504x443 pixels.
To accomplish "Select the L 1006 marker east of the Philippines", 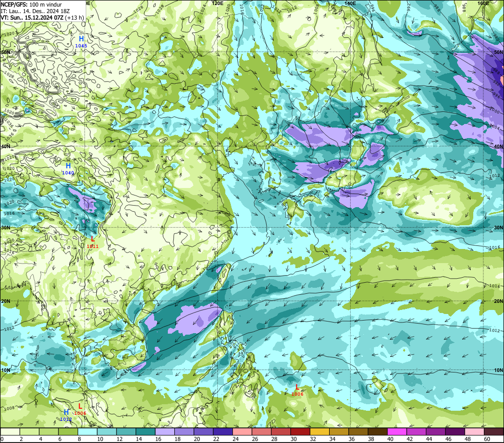I will (x=297, y=390).
